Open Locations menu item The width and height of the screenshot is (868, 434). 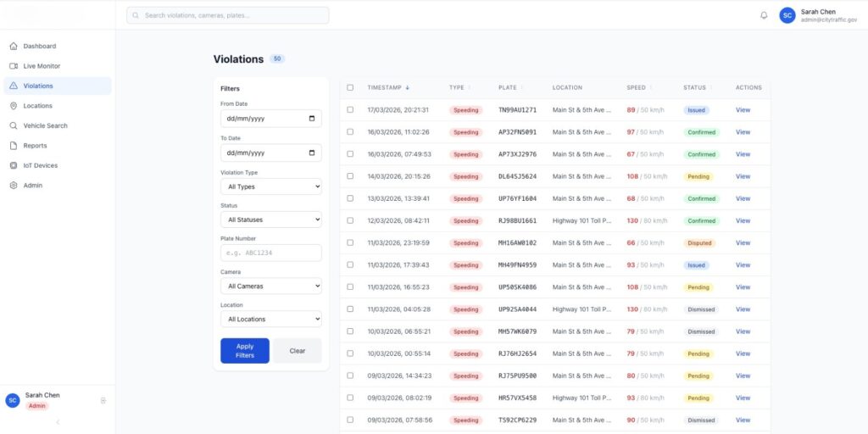pyautogui.click(x=58, y=106)
